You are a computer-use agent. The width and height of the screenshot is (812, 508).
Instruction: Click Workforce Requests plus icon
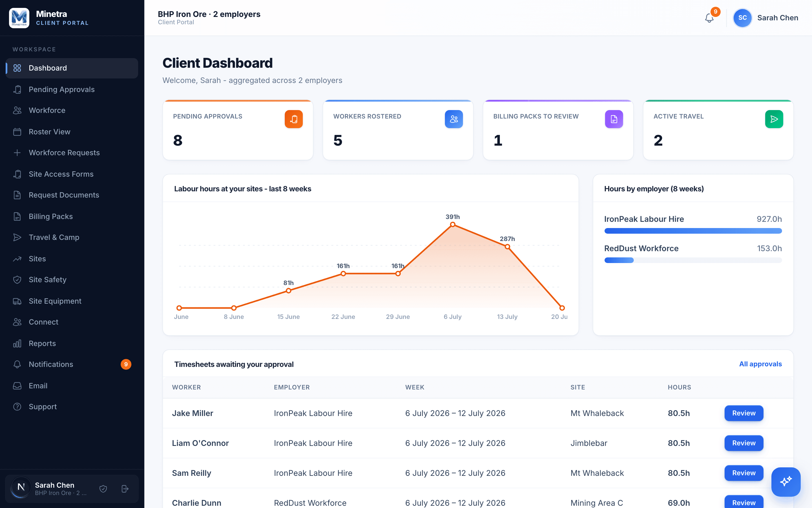pos(17,152)
